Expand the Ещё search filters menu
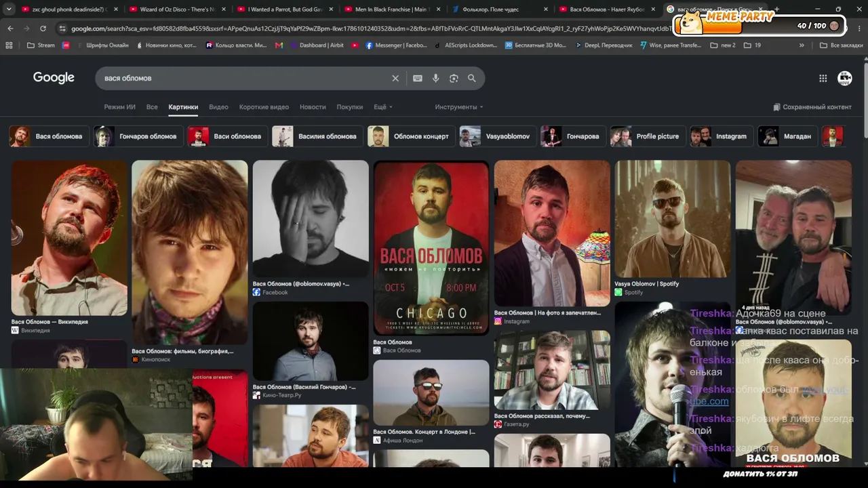The width and height of the screenshot is (868, 488). tap(383, 107)
